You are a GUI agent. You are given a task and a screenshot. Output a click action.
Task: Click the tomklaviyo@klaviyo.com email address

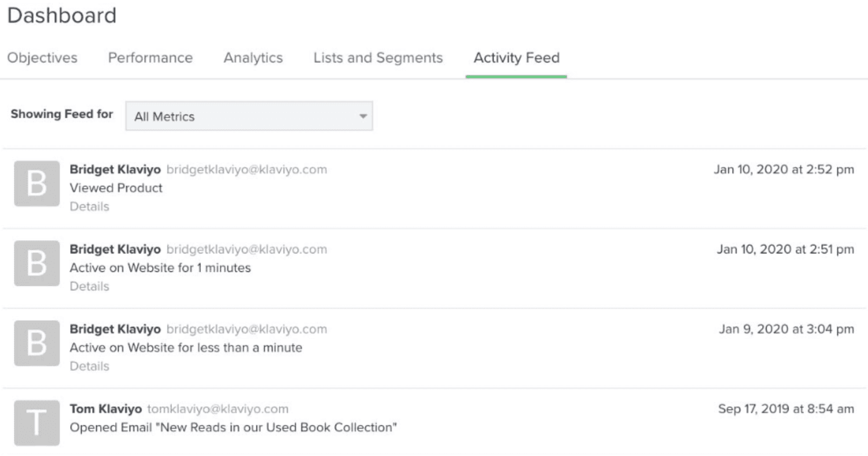click(218, 409)
